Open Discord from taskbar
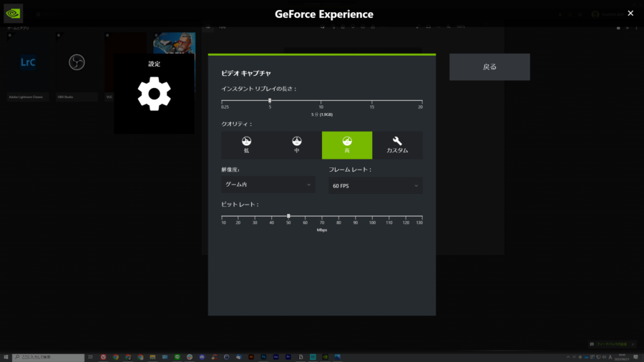The image size is (644, 362). click(202, 357)
